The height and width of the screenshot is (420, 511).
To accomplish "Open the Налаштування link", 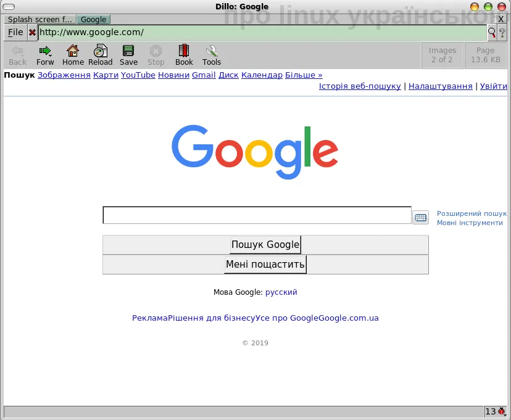I will (440, 86).
